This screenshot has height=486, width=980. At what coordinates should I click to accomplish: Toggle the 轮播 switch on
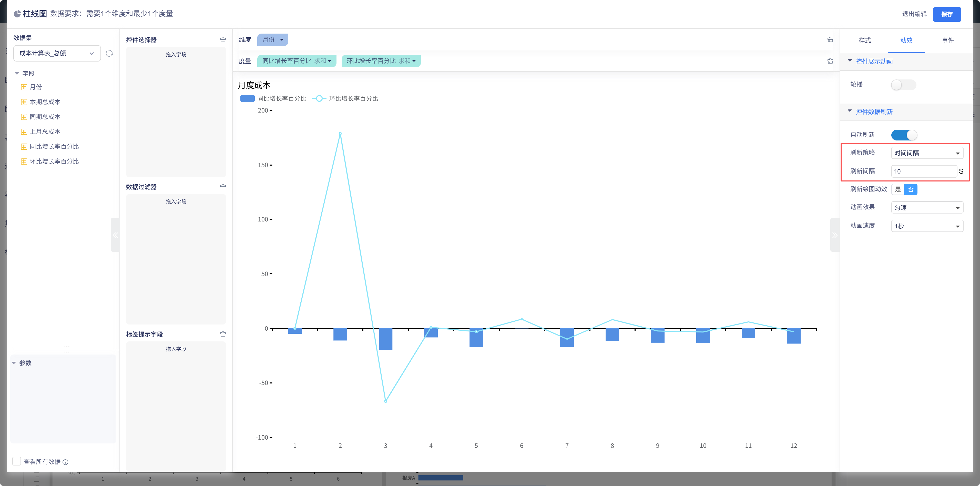pos(903,85)
